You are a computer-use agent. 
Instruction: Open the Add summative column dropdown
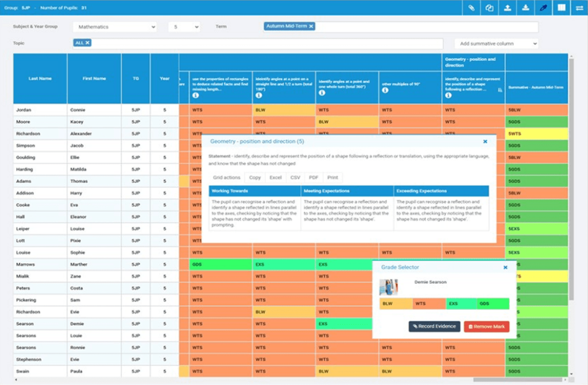[x=496, y=43]
